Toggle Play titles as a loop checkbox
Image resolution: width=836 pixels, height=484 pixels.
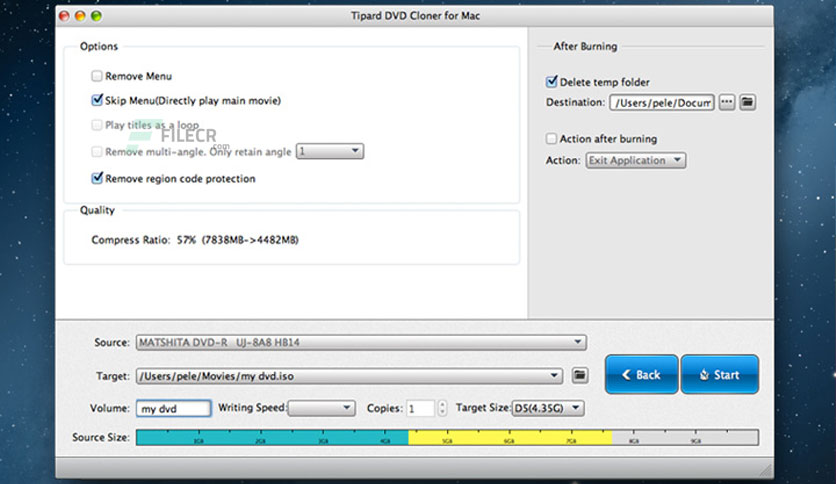pyautogui.click(x=97, y=125)
